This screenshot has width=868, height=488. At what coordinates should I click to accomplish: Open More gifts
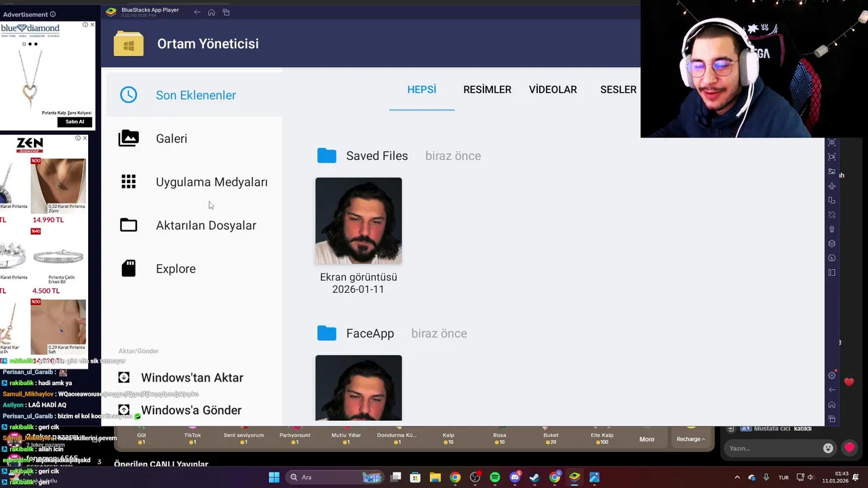coord(647,439)
